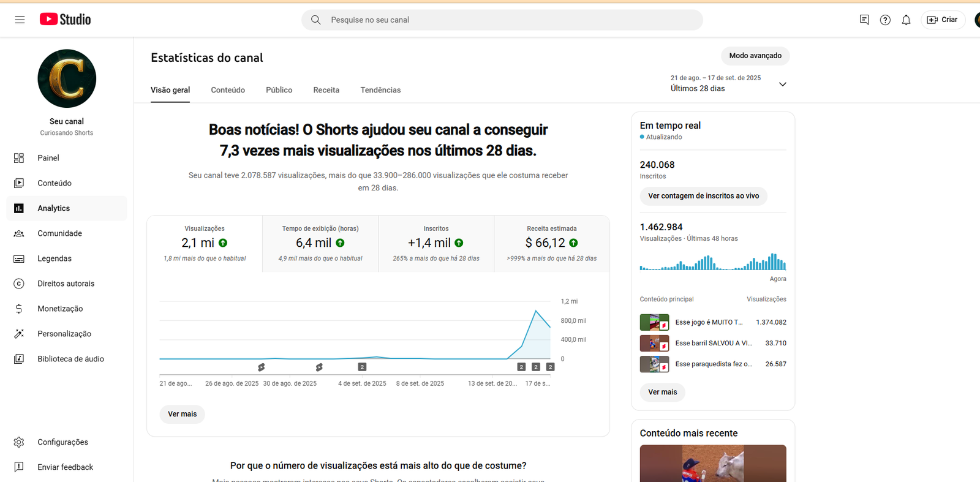Focus the 'Pesquise no seu canal' search field

(x=502, y=20)
